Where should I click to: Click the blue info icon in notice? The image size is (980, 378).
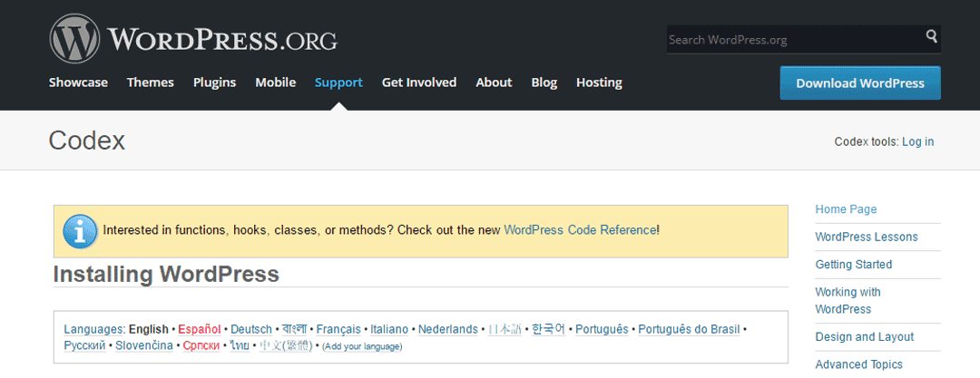click(80, 231)
